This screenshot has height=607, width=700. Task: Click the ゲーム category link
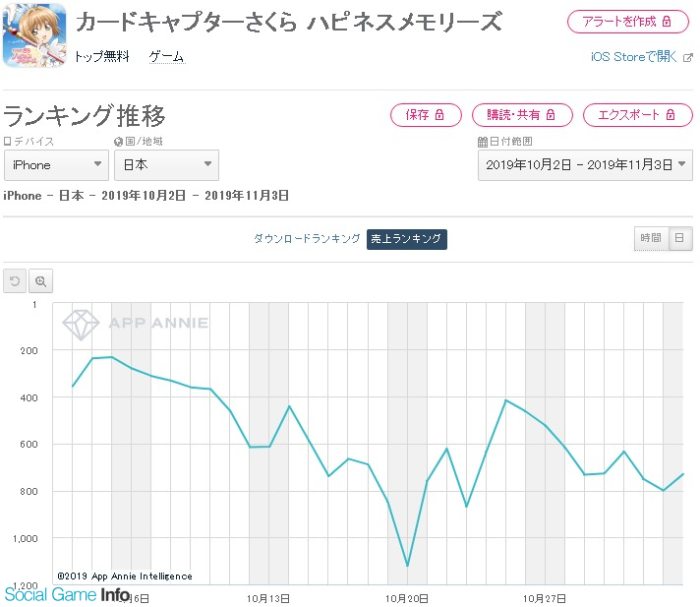pyautogui.click(x=167, y=57)
